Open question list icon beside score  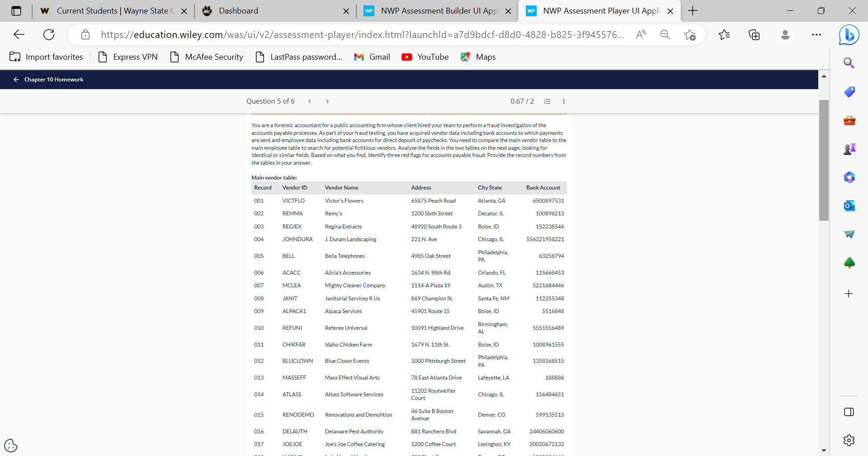547,101
